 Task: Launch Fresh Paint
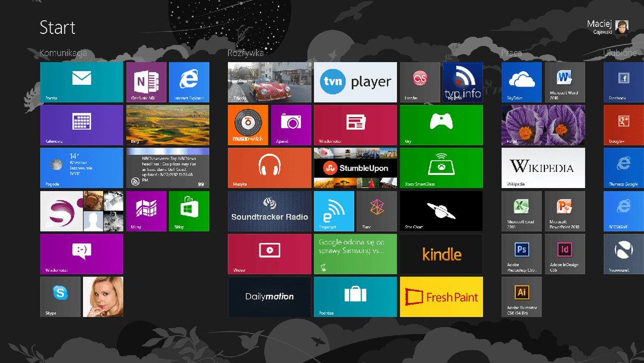point(441,297)
